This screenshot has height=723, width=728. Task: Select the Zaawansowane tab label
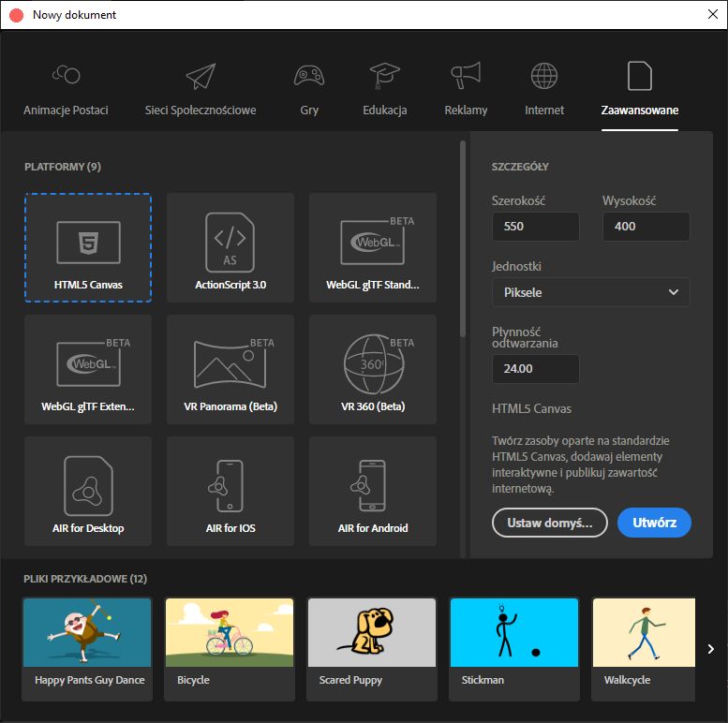[x=640, y=110]
